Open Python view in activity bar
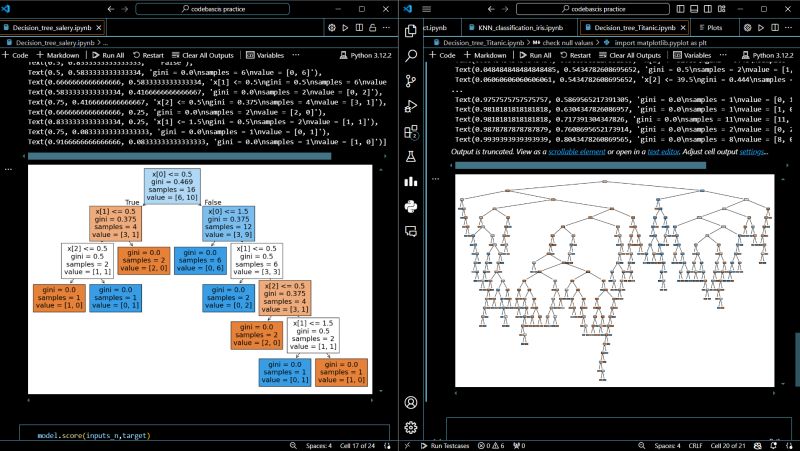Screen dimensions: 800x451 click(411, 206)
